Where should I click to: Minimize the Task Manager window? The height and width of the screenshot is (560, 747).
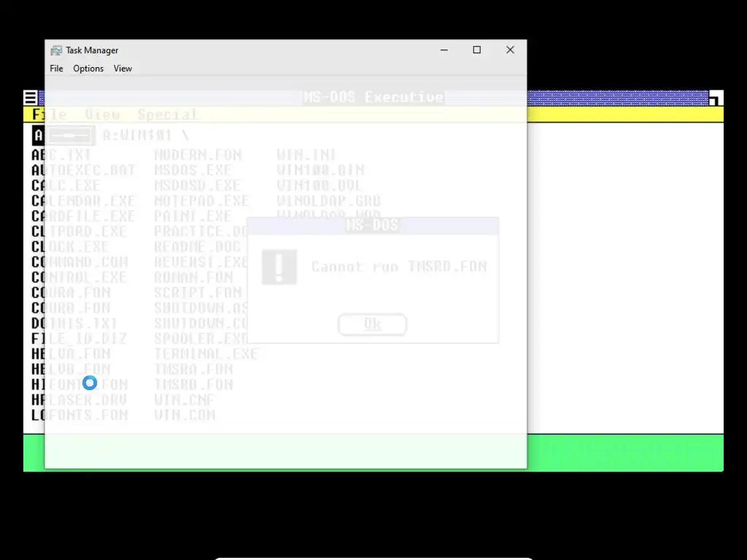tap(444, 50)
